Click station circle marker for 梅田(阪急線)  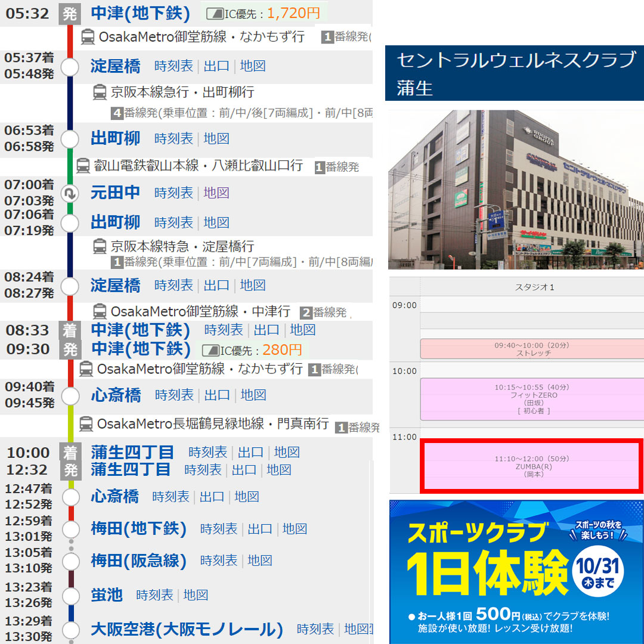tap(70, 561)
